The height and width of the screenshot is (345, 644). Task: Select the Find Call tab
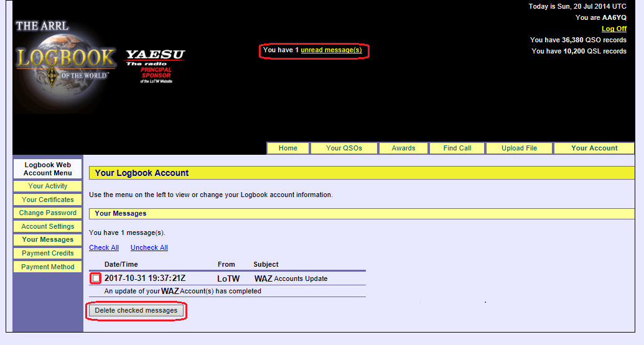tap(457, 148)
